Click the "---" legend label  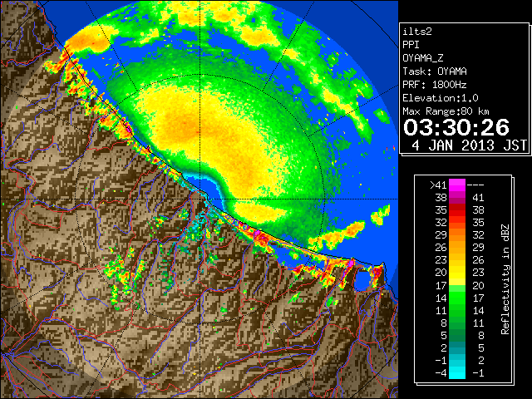[x=475, y=185]
